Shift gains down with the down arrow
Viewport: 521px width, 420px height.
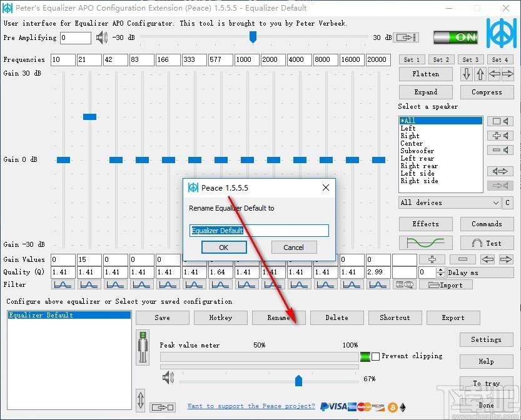tap(467, 74)
